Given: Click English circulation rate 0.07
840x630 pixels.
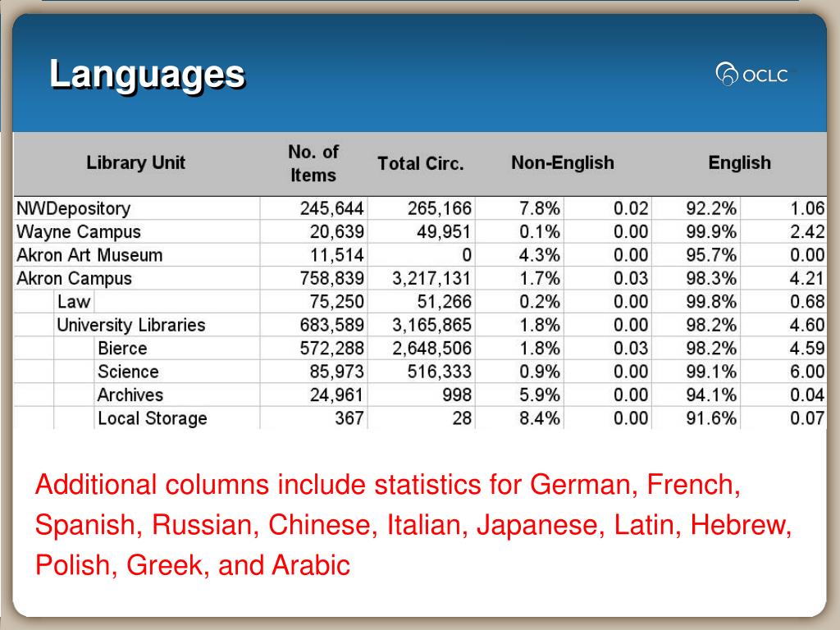Looking at the screenshot, I should tap(807, 418).
